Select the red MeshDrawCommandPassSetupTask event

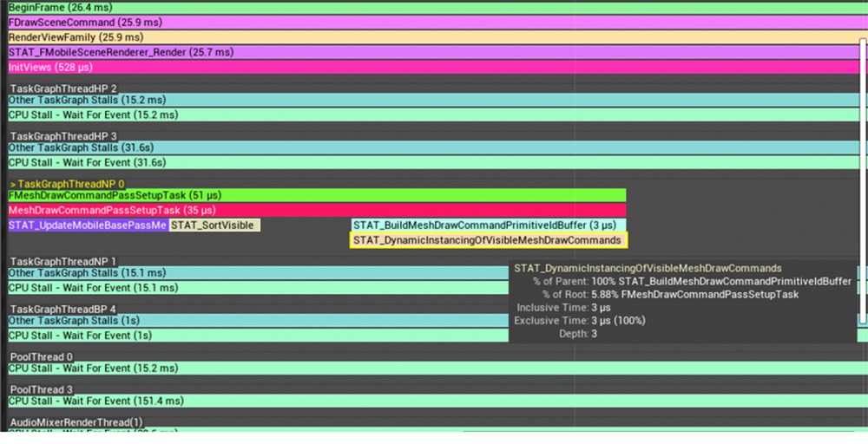tap(317, 211)
